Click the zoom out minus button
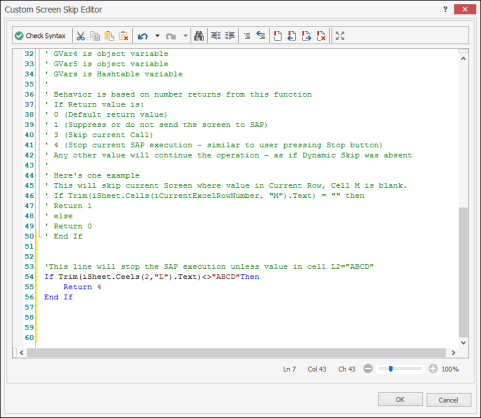Image resolution: width=481 pixels, height=418 pixels. tap(368, 369)
